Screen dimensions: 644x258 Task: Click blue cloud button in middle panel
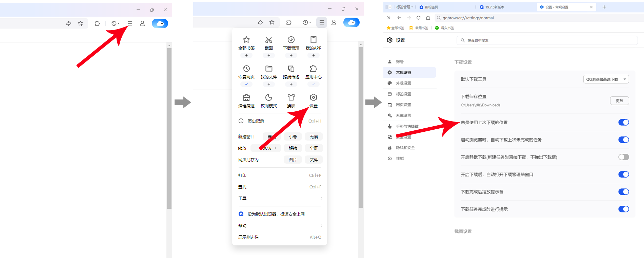[351, 22]
